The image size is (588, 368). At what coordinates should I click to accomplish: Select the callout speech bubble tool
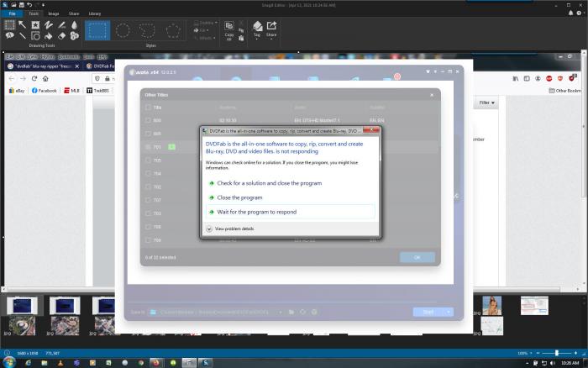tap(8, 36)
